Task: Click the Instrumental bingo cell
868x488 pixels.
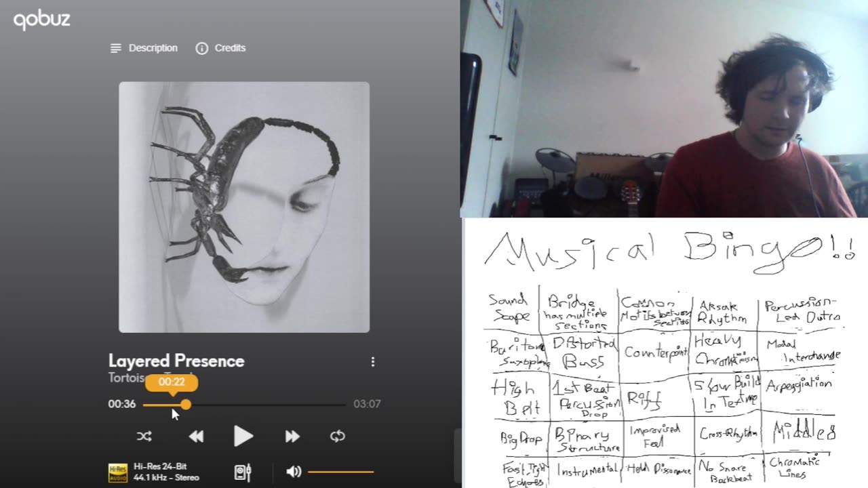Action: point(587,469)
